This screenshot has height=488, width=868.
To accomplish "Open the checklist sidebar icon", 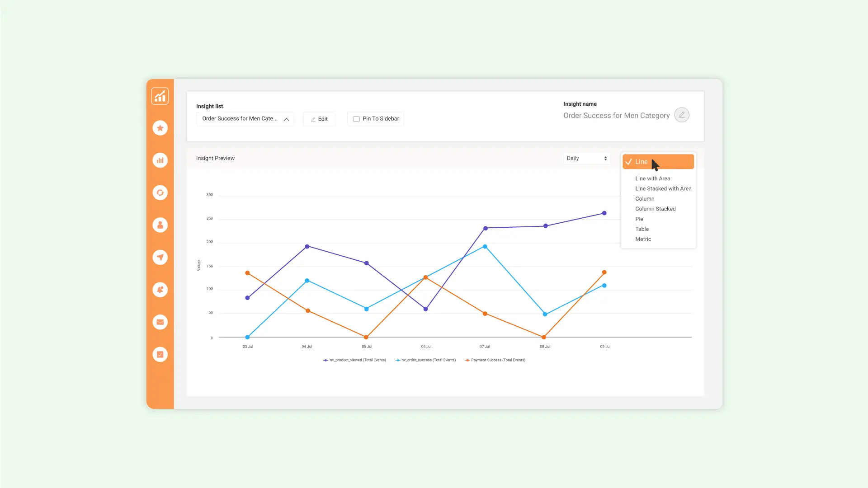I will pyautogui.click(x=160, y=355).
